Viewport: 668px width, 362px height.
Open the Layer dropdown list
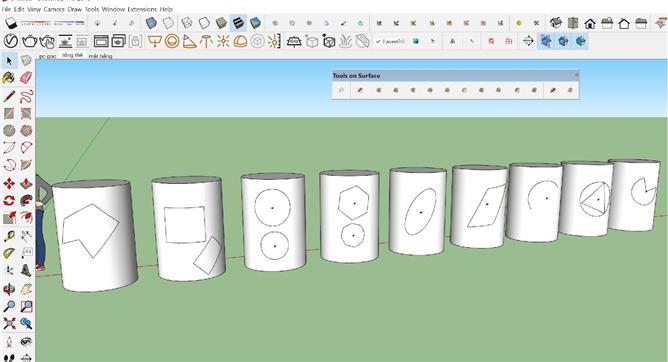tap(391, 41)
